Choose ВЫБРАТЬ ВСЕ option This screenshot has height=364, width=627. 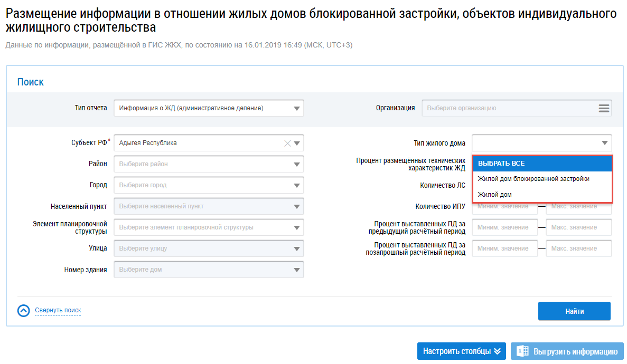[x=542, y=164]
